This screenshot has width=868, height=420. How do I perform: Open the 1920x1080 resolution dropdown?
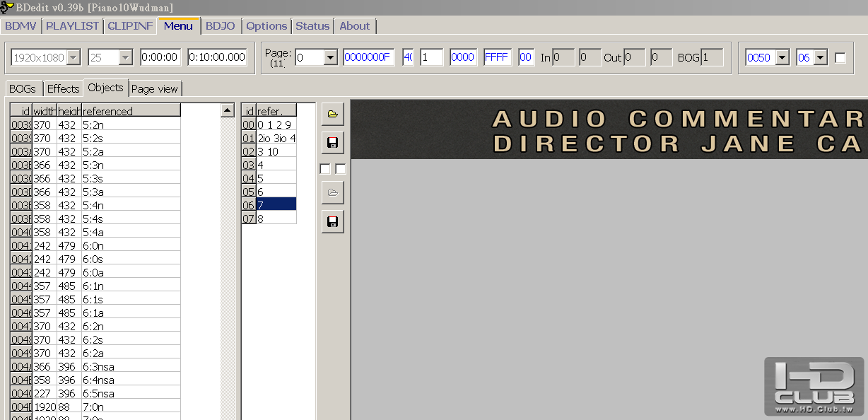74,58
